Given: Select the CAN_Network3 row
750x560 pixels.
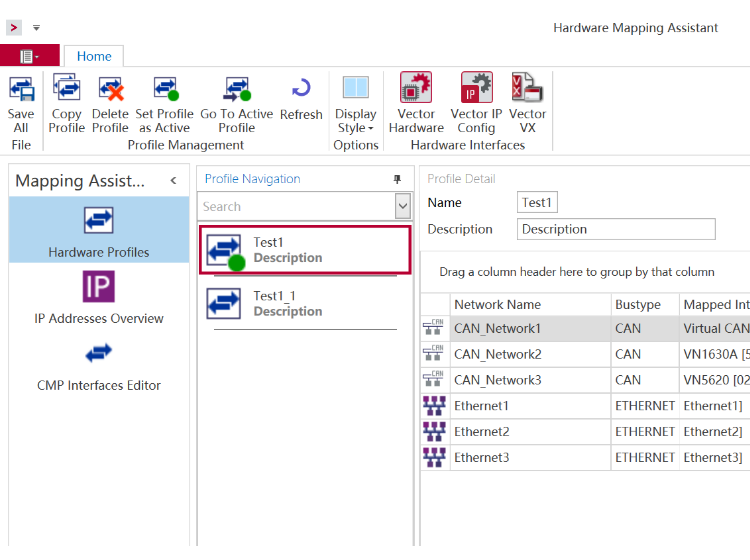Looking at the screenshot, I should (x=585, y=380).
